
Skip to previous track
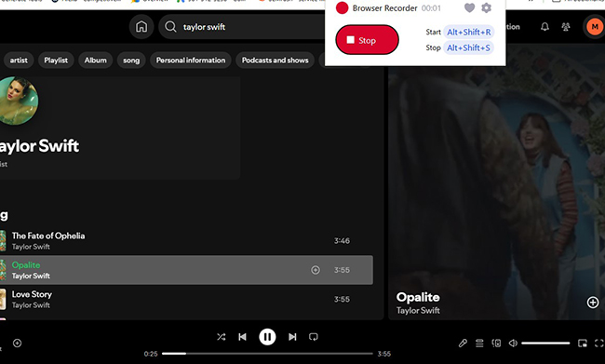[242, 337]
